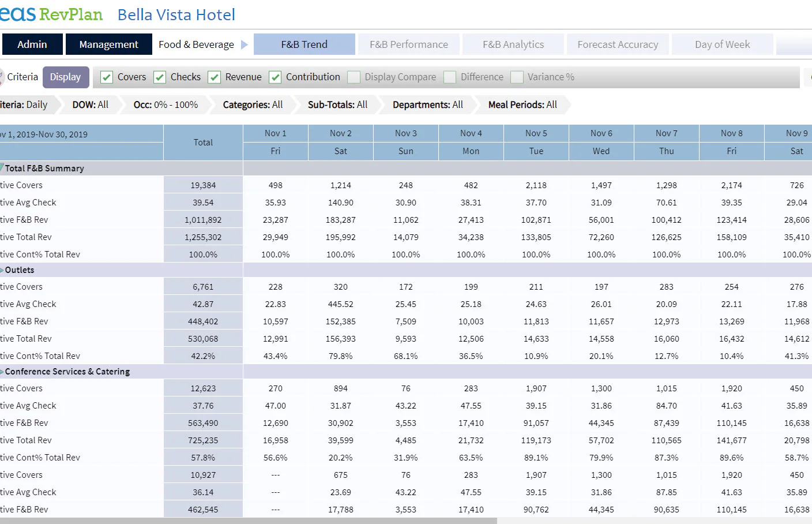
Task: Click the Outlets total F&B Rev 448,402
Action: coord(203,321)
